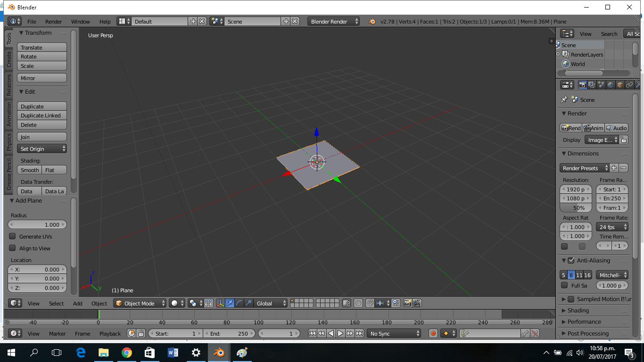Open the Window menu
644x362 pixels.
81,22
